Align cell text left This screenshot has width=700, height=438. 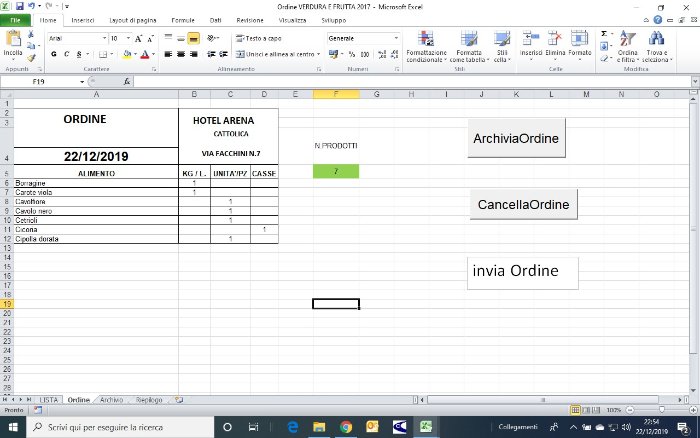168,54
